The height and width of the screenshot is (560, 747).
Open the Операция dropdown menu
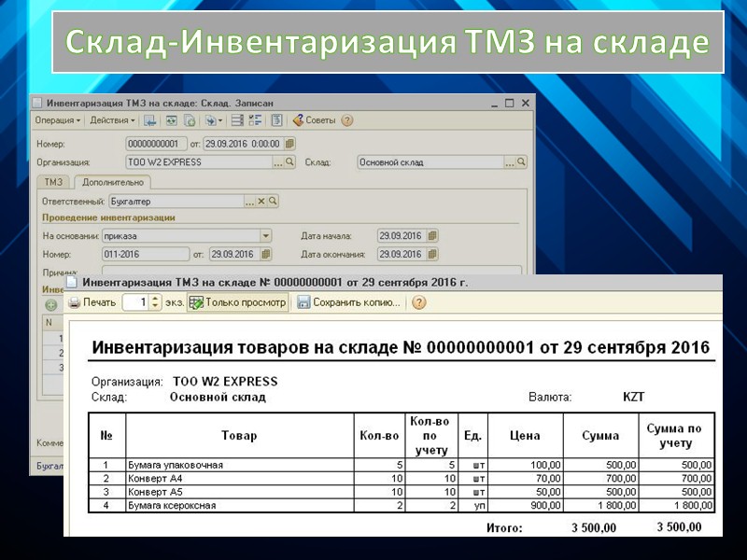click(58, 120)
